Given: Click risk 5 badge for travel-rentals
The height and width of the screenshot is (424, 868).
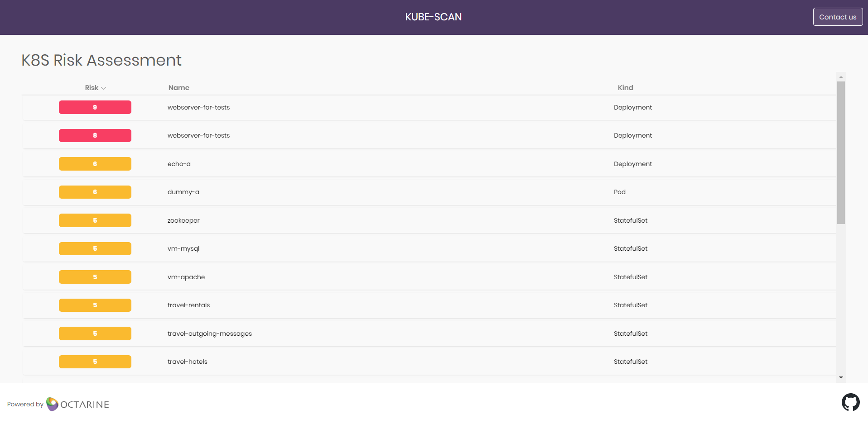Looking at the screenshot, I should (x=95, y=305).
